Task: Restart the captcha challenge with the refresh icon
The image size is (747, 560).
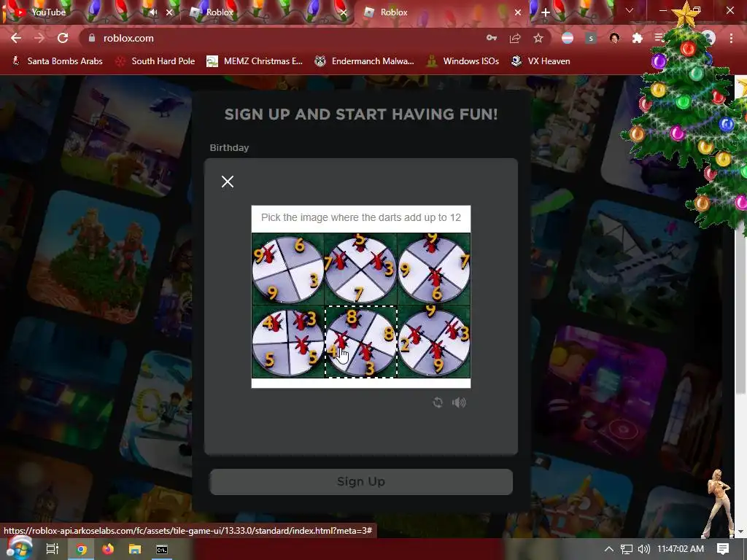Action: pyautogui.click(x=438, y=402)
